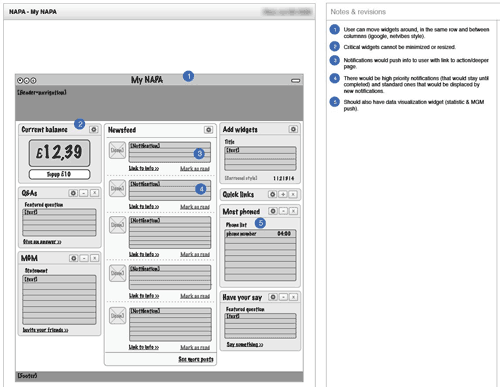Close the Q&As widget
The image size is (500, 387).
coord(95,193)
